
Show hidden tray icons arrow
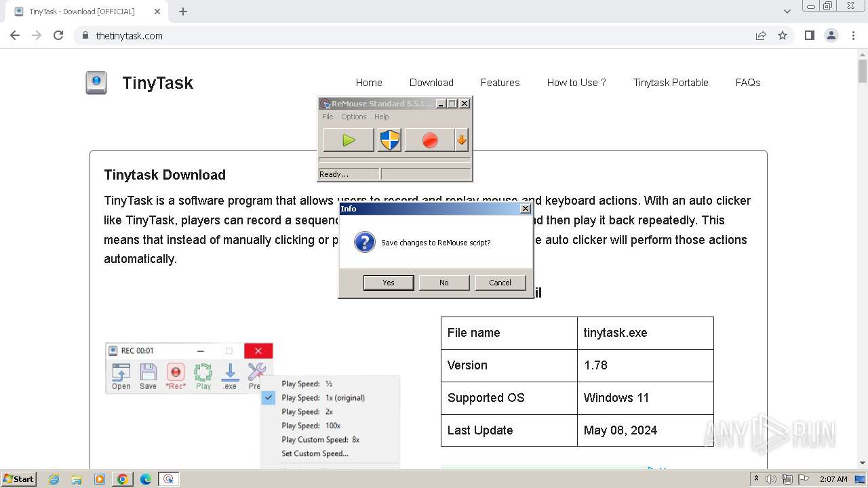(756, 479)
